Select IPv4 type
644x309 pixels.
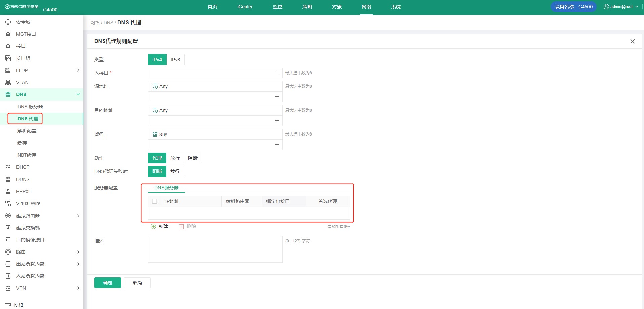click(x=157, y=60)
